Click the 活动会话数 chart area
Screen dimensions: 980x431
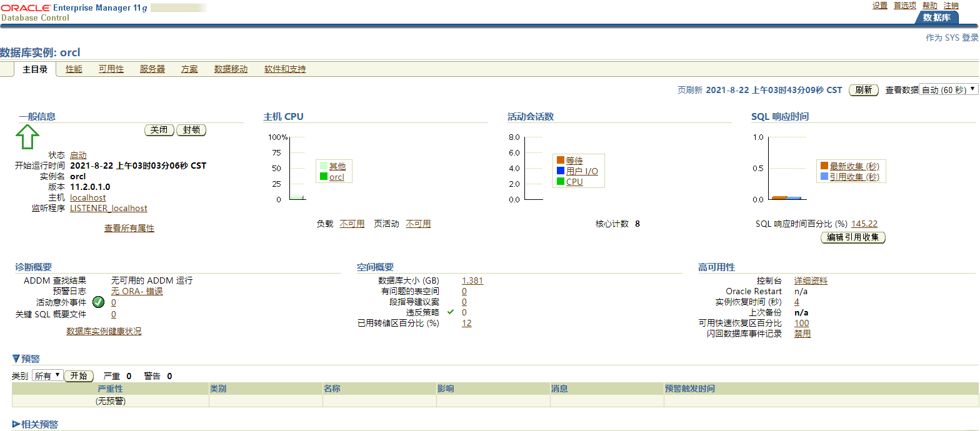533,168
